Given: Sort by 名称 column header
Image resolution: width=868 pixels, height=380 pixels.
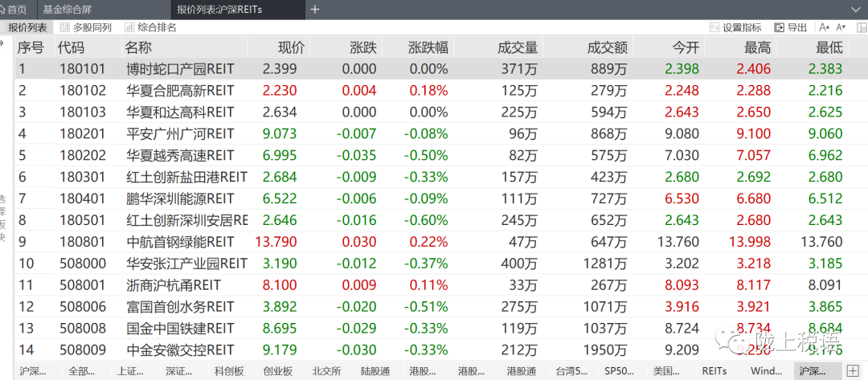Looking at the screenshot, I should point(138,48).
